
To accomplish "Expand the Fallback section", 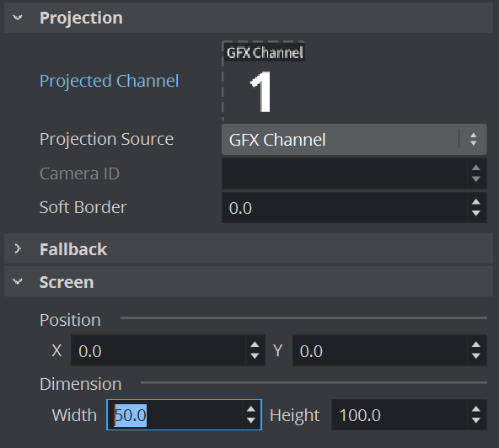I will pyautogui.click(x=18, y=248).
